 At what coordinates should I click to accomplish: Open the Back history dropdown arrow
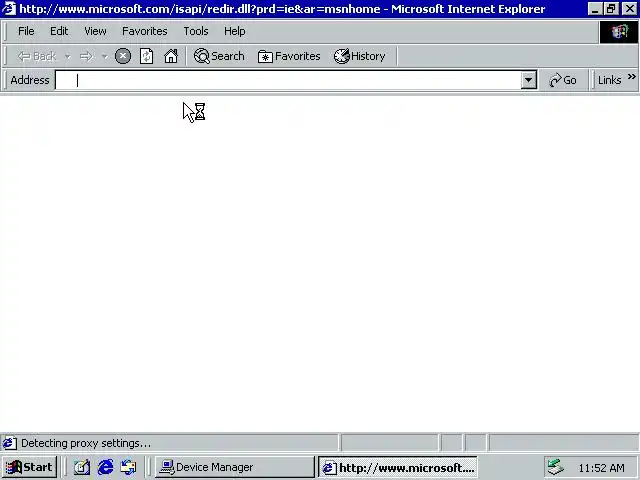pyautogui.click(x=68, y=56)
